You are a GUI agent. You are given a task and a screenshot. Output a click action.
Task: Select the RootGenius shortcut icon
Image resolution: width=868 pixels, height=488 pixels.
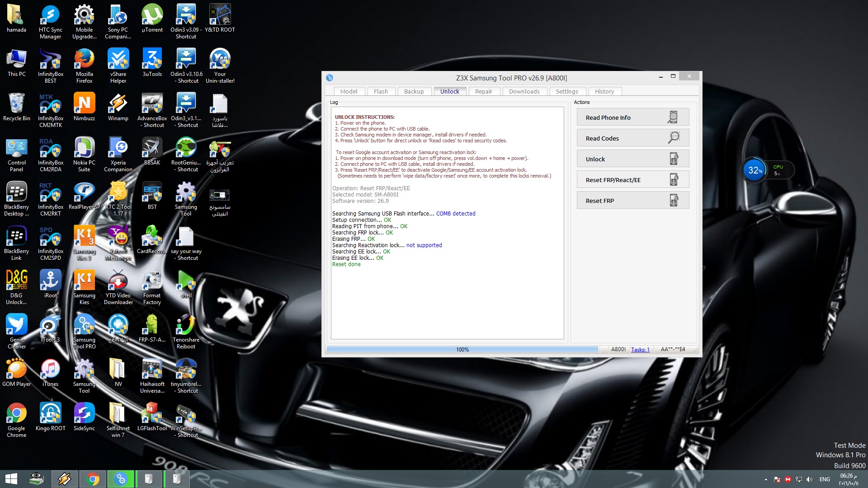pyautogui.click(x=186, y=155)
